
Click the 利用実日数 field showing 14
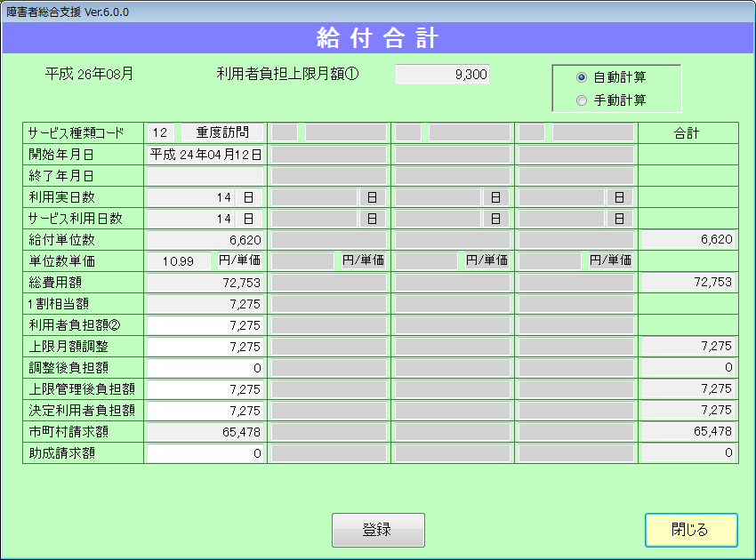(191, 196)
